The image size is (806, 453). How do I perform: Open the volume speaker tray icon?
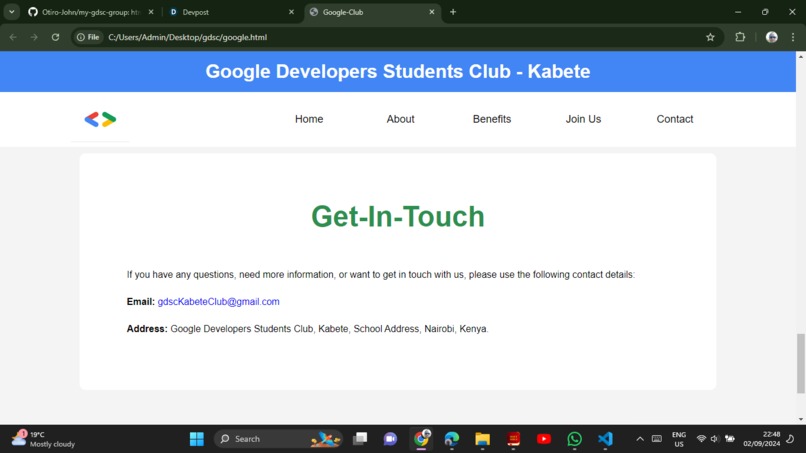(715, 439)
